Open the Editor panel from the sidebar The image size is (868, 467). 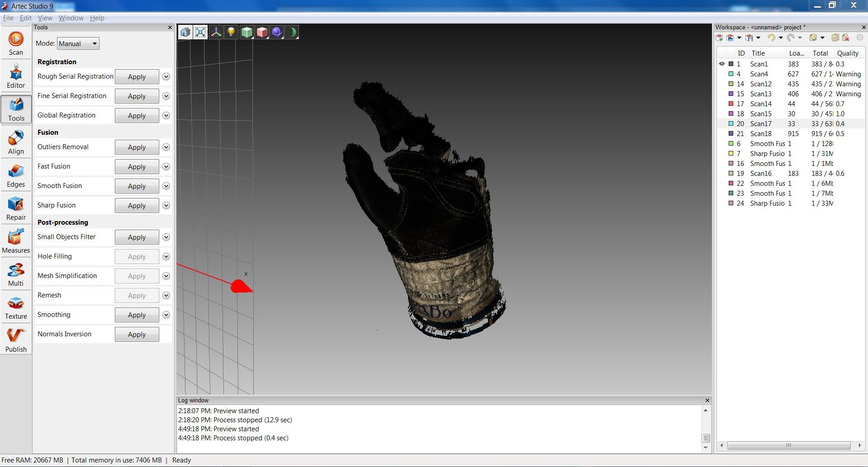pos(16,75)
